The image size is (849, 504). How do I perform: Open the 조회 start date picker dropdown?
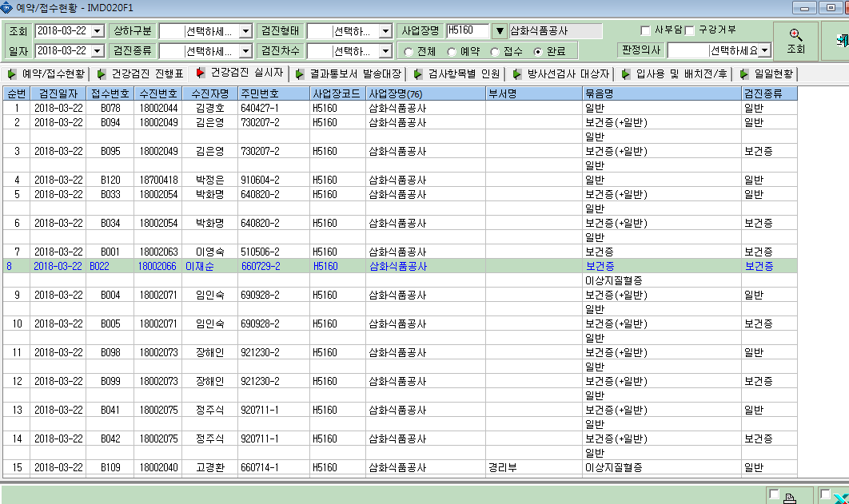pos(98,31)
